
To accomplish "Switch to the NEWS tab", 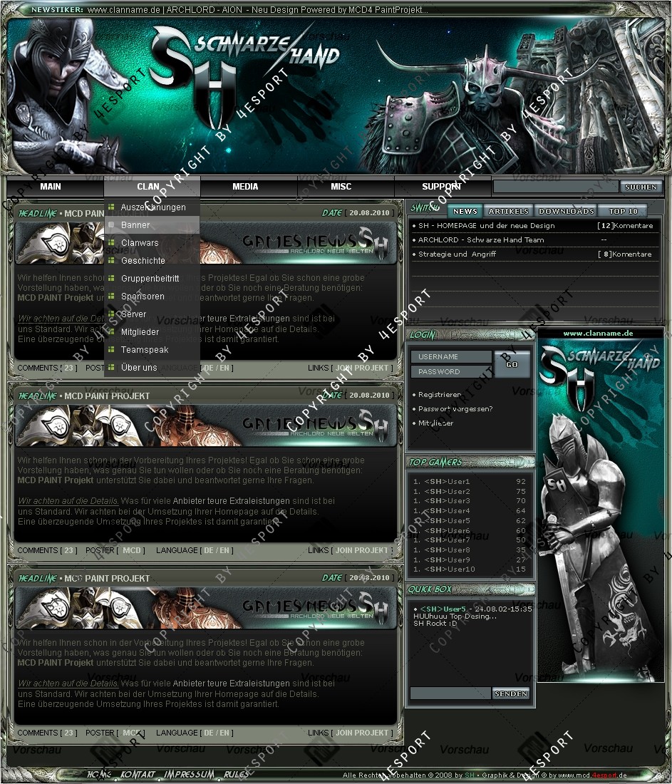I will pyautogui.click(x=465, y=211).
